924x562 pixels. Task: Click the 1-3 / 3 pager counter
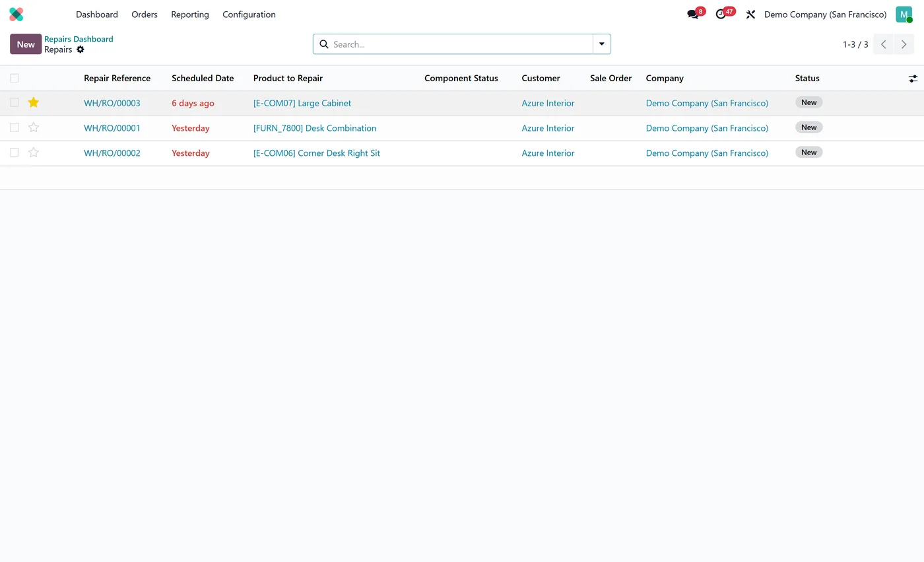coord(855,44)
